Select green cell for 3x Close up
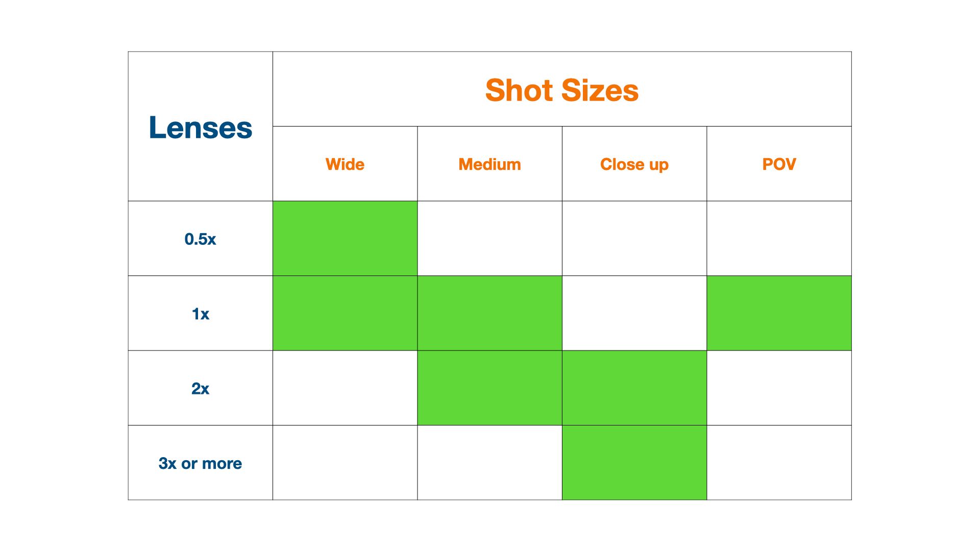This screenshot has width=980, height=551. [x=634, y=463]
